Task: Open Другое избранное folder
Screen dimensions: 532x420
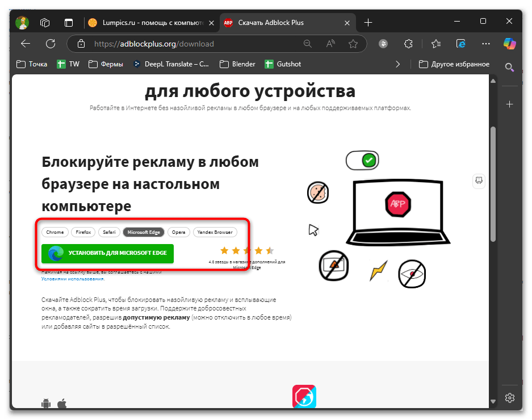Action: 454,64
